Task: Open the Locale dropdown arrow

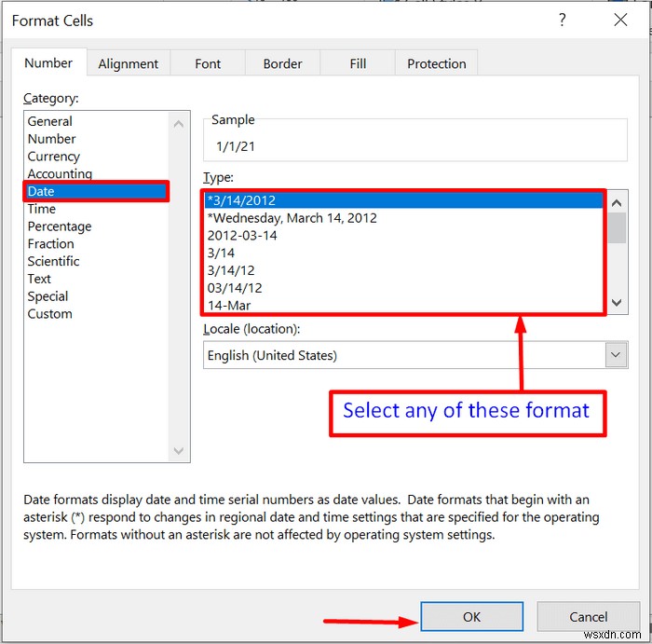Action: pyautogui.click(x=616, y=355)
